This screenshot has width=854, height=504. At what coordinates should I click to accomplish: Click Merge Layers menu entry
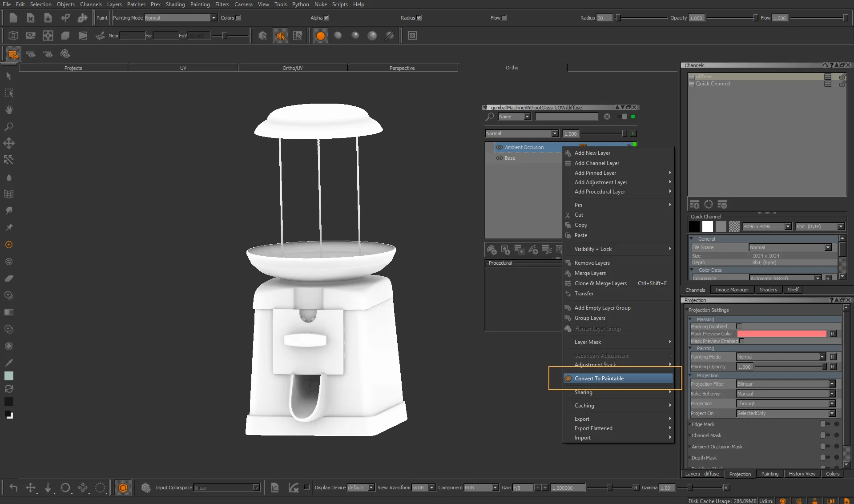pyautogui.click(x=590, y=273)
